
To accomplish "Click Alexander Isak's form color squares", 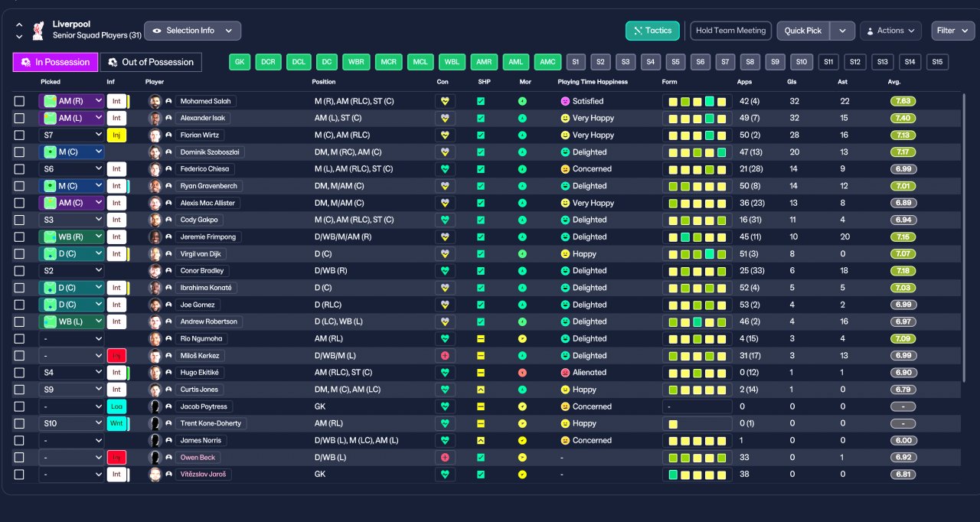I will 697,119.
